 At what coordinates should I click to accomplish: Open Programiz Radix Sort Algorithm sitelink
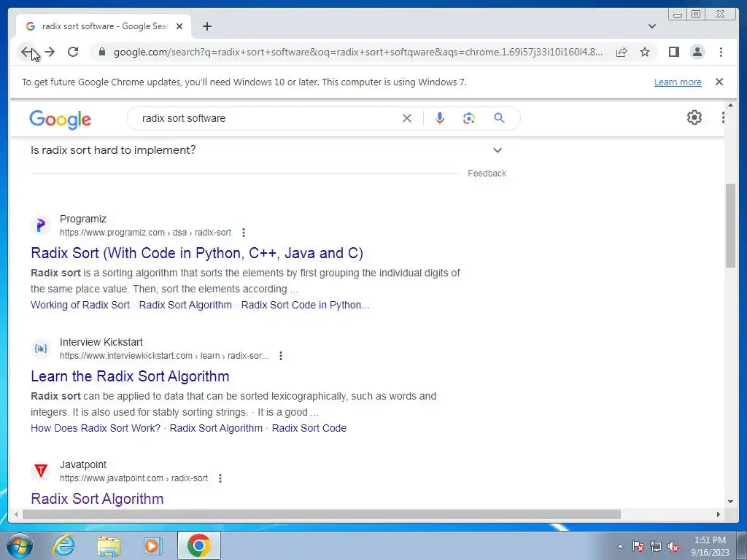click(x=185, y=305)
